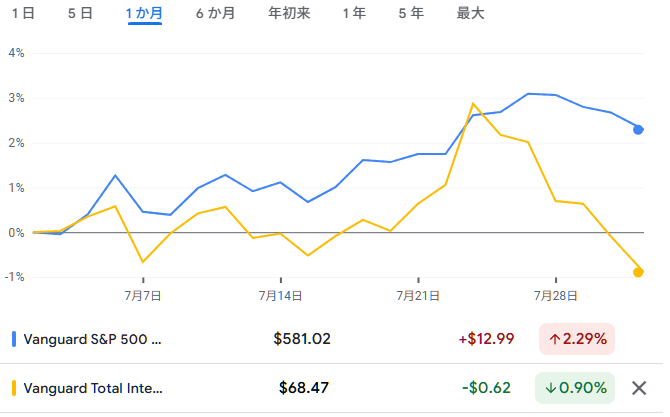Click the yellow Total Inte... color marker
670x417 pixels.
tap(13, 388)
